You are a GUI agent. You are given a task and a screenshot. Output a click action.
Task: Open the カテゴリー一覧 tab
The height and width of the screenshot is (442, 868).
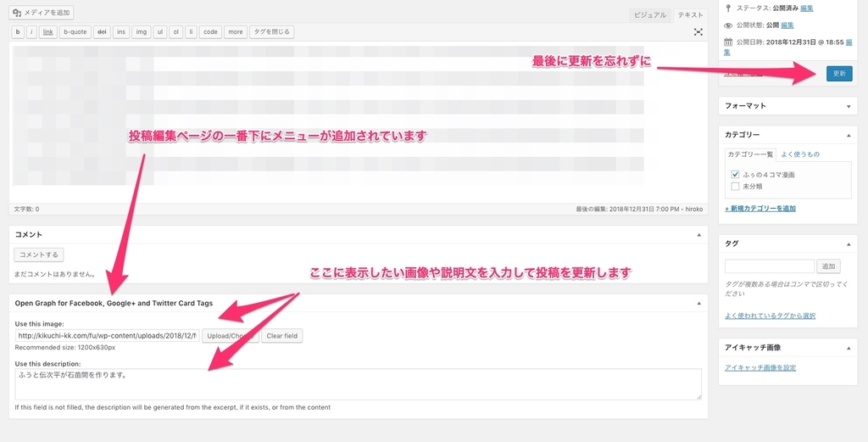tap(750, 154)
